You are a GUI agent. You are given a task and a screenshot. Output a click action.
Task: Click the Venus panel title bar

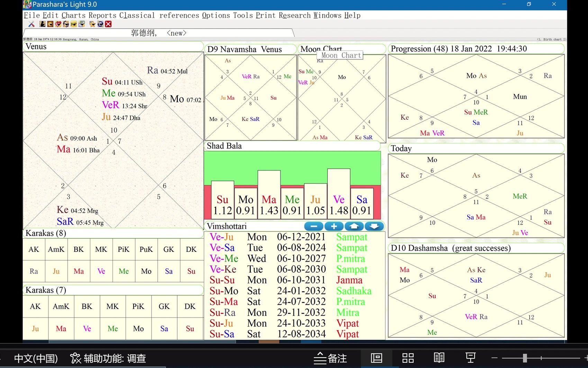pos(113,46)
